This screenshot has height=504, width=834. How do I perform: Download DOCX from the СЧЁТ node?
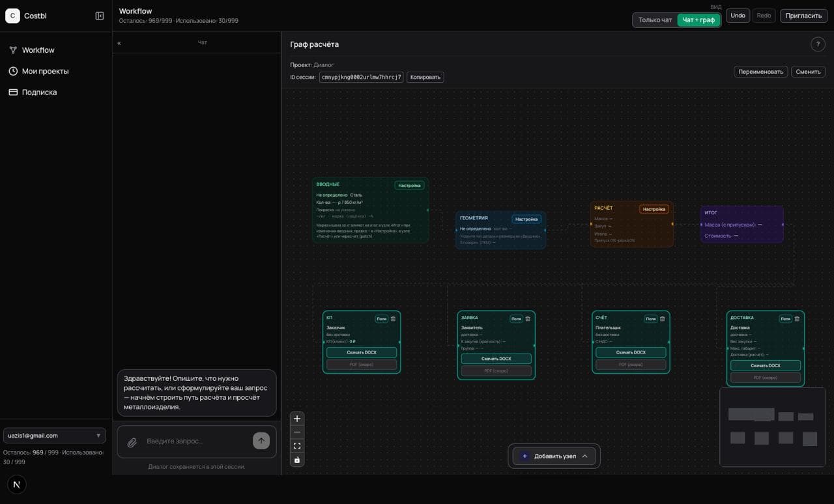(631, 352)
